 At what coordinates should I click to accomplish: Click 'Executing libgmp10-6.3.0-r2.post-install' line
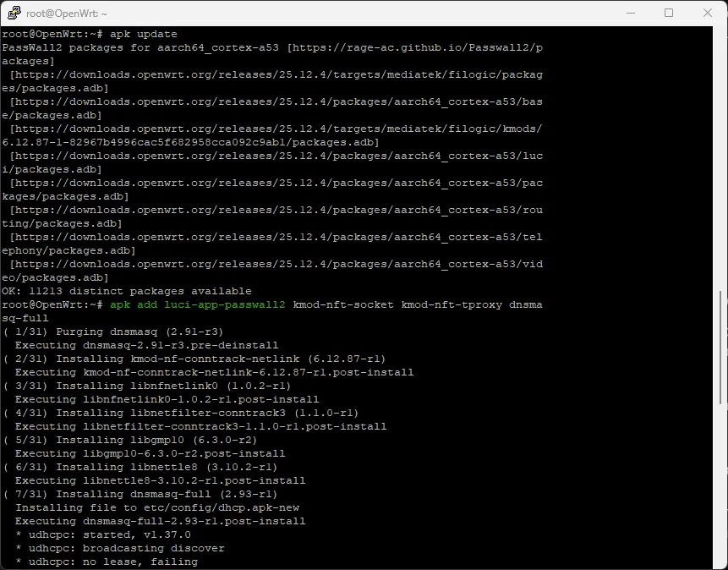point(150,453)
